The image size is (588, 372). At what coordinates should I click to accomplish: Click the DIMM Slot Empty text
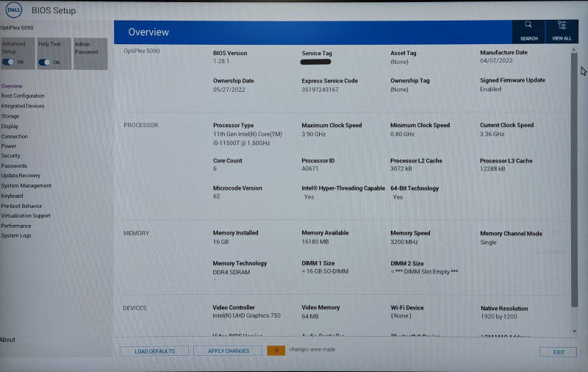point(424,271)
